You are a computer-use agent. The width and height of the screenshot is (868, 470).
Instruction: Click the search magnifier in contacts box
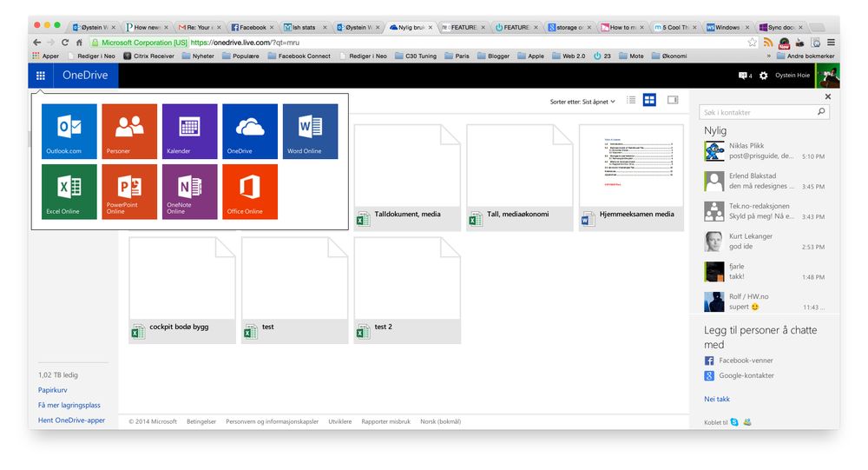point(821,112)
